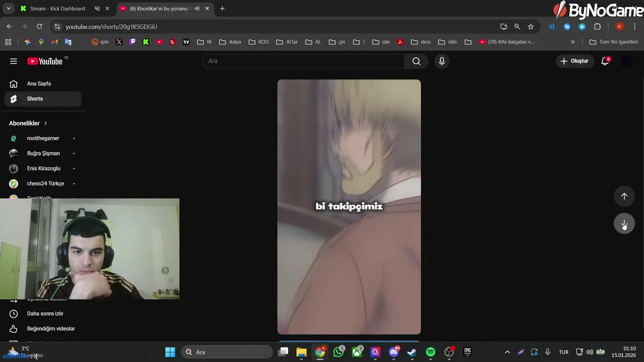The height and width of the screenshot is (362, 644).
Task: Open the n8n bookmarks folder
Action: click(x=447, y=42)
